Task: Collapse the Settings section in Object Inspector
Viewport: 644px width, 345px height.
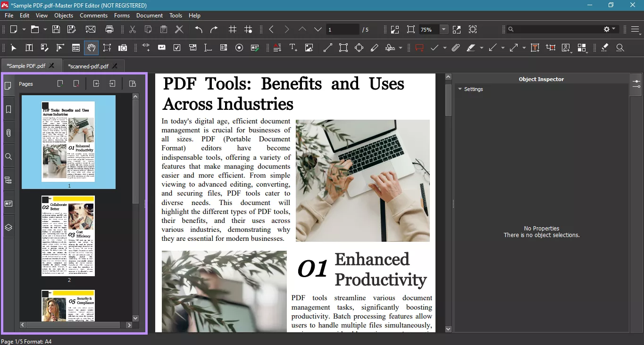Action: (460, 89)
